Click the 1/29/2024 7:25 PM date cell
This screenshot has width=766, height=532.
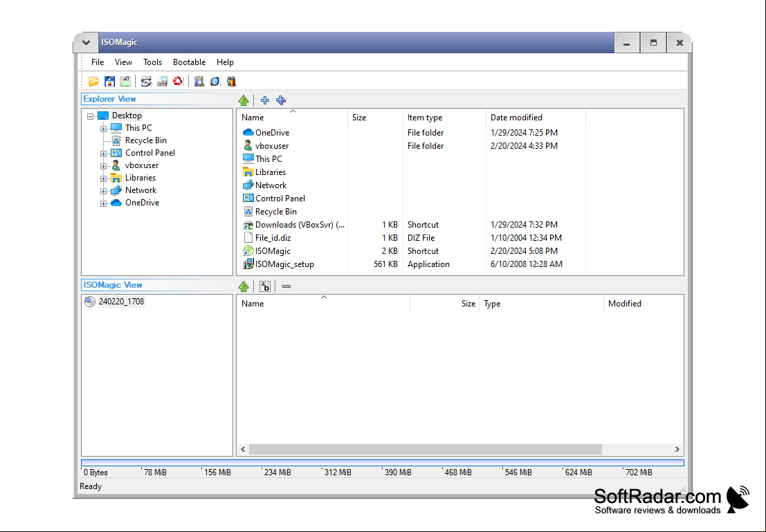pos(524,132)
